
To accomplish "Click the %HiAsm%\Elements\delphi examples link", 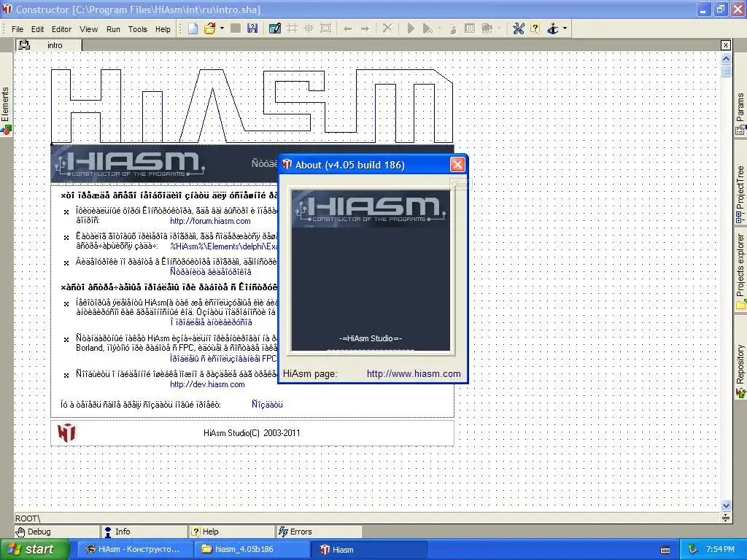I will point(224,246).
